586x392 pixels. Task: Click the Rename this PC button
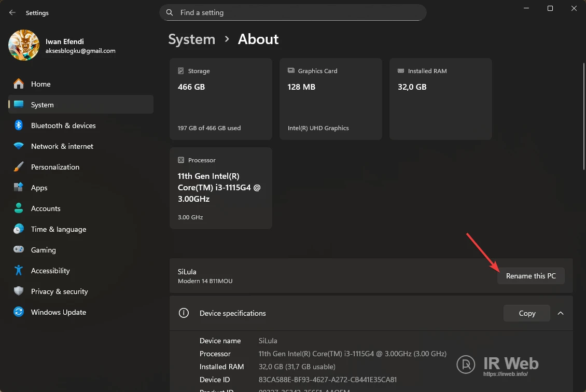tap(531, 276)
